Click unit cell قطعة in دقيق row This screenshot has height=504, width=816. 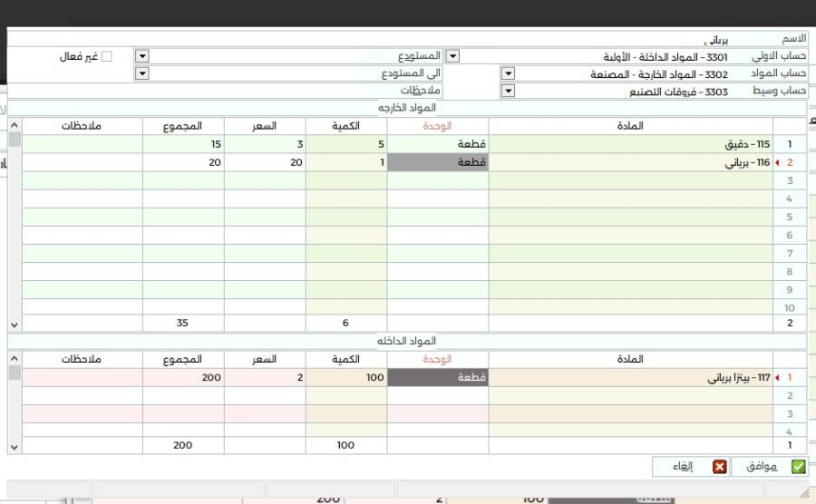pyautogui.click(x=438, y=144)
